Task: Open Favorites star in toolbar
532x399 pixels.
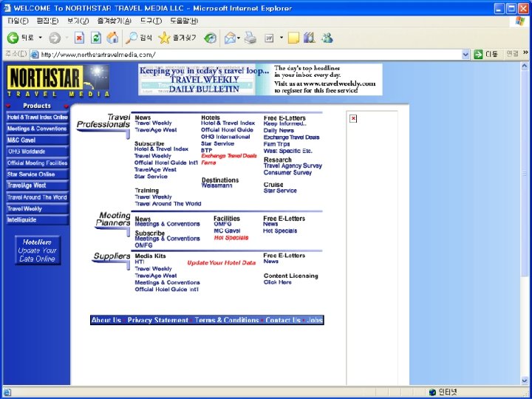Action: [164, 38]
